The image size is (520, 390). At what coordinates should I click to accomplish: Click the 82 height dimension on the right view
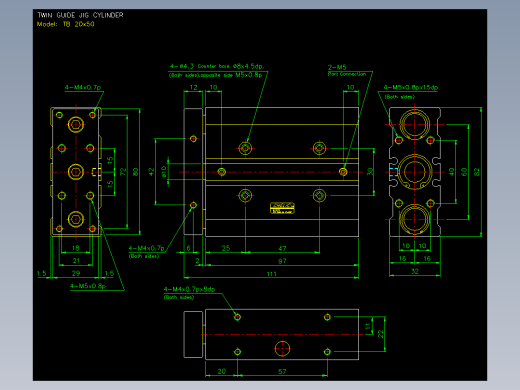[477, 172]
